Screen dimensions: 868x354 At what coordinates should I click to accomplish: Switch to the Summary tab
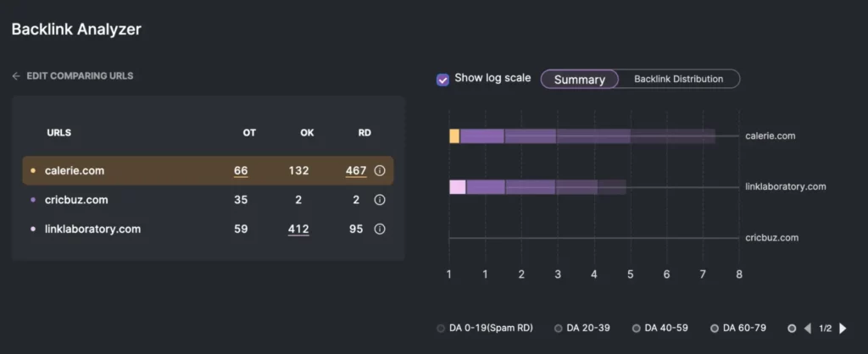(580, 80)
